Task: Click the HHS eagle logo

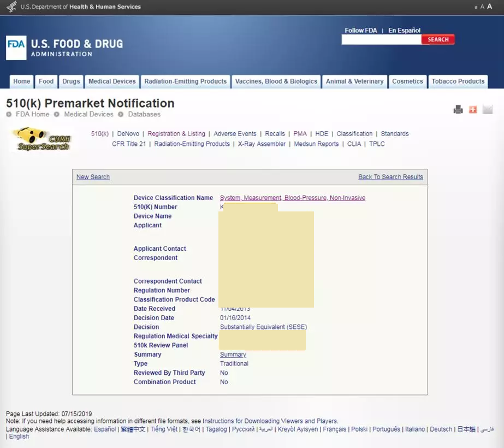Action: (x=11, y=7)
